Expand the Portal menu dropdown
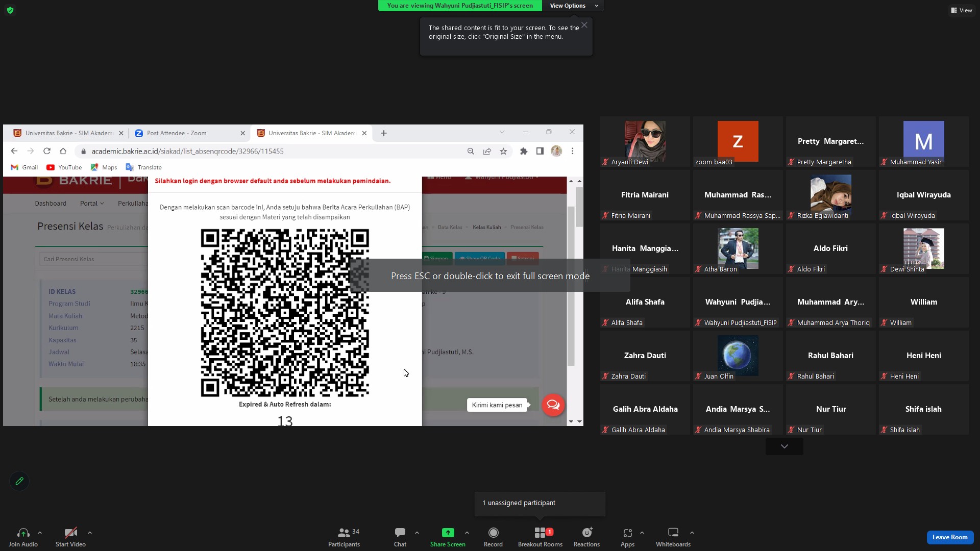Image resolution: width=980 pixels, height=551 pixels. pyautogui.click(x=92, y=203)
